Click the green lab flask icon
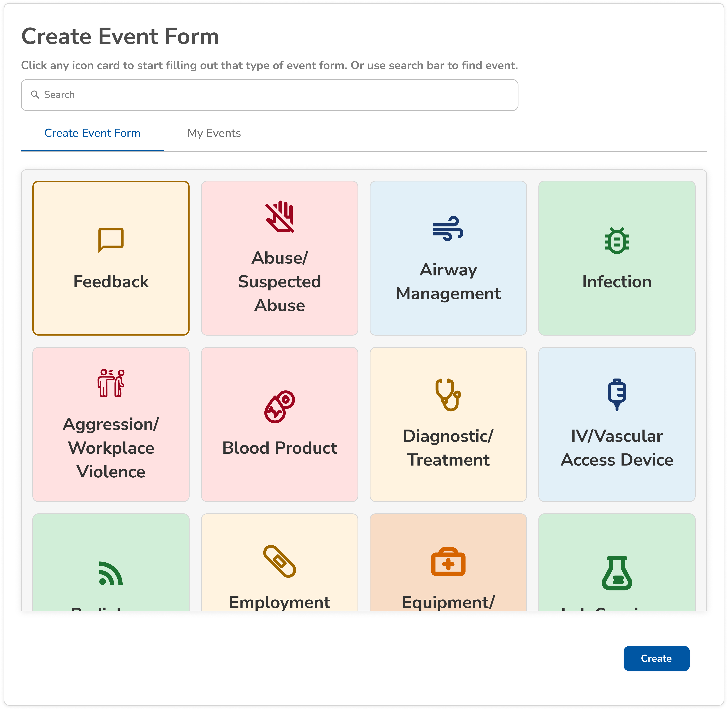 (x=617, y=573)
